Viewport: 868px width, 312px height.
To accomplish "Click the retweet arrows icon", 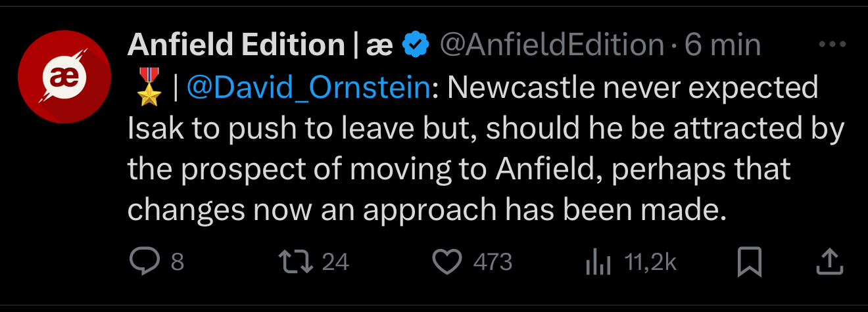I will (x=296, y=262).
